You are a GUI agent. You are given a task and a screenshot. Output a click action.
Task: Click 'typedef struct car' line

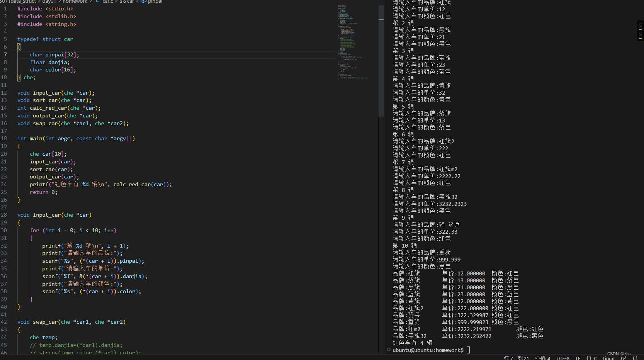click(x=45, y=39)
